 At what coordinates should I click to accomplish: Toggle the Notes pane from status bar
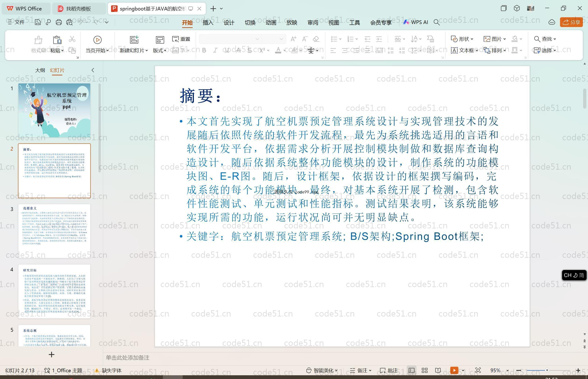[360, 370]
